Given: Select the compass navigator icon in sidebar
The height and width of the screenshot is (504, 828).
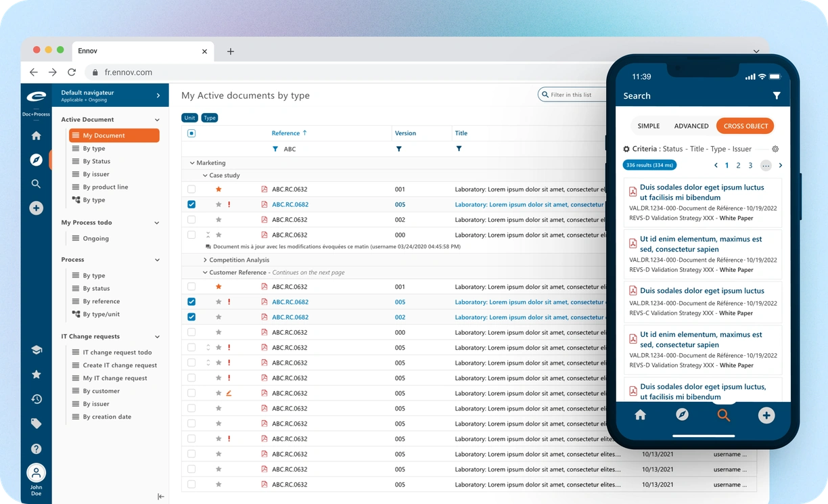Looking at the screenshot, I should click(x=37, y=160).
